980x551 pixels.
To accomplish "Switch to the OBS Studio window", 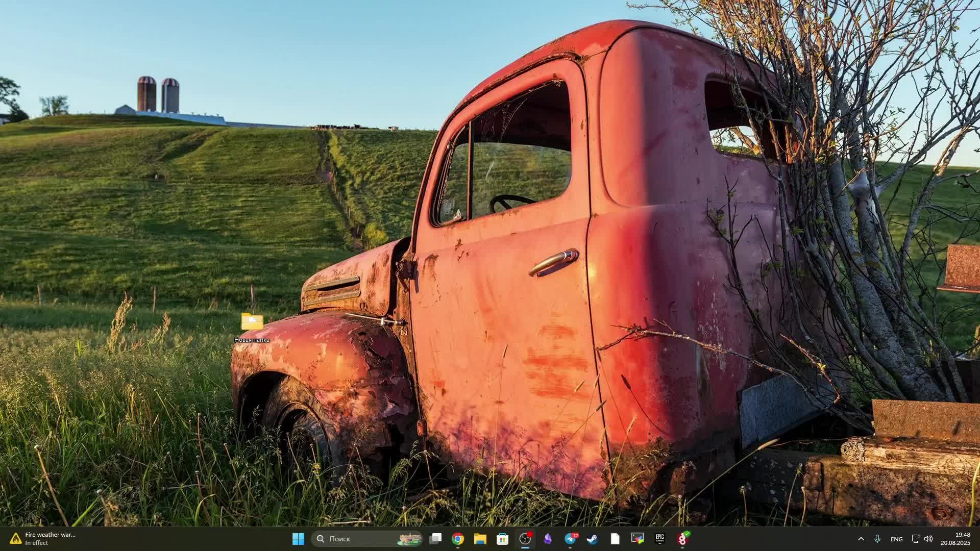I will (x=525, y=539).
